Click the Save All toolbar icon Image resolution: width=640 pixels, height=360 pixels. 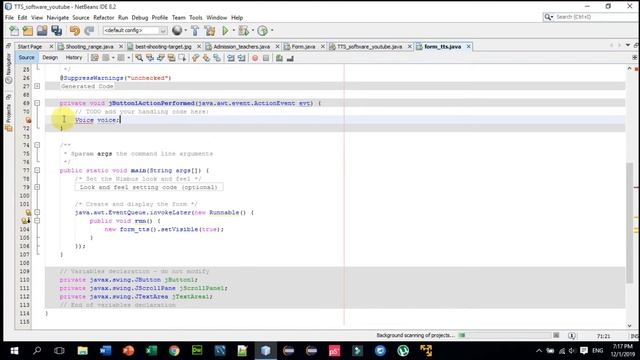(x=56, y=31)
